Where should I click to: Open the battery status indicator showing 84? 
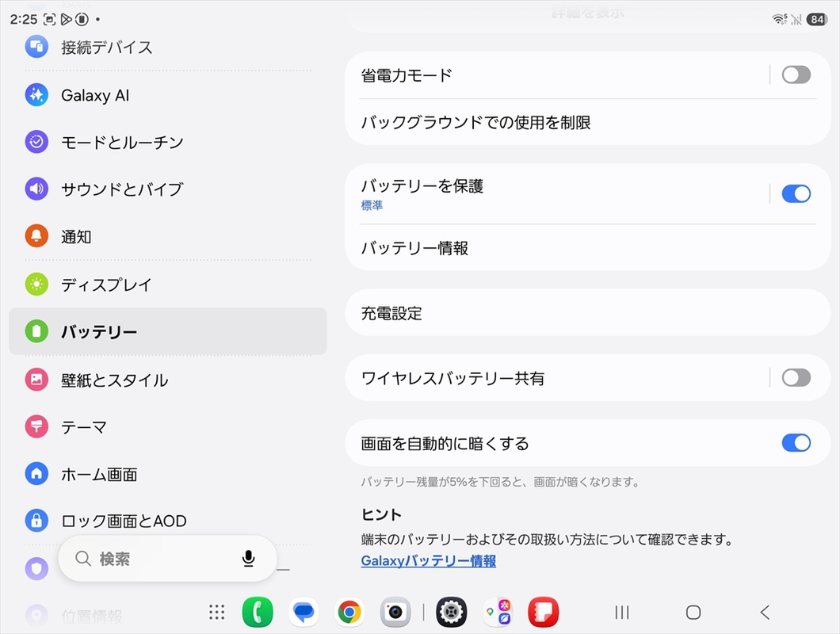[x=817, y=19]
